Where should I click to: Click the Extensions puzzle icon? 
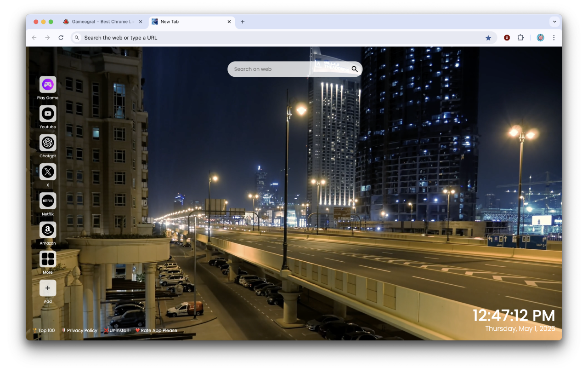coord(520,37)
